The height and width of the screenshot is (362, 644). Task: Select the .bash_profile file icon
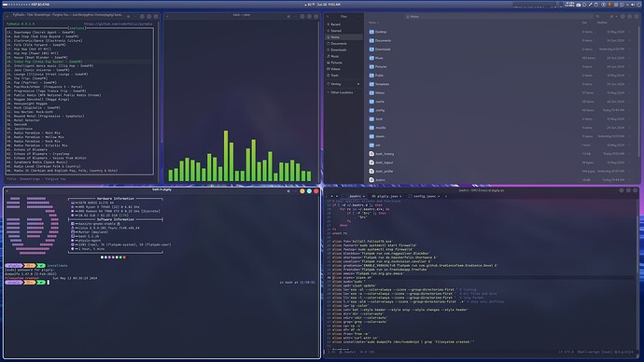(x=371, y=171)
